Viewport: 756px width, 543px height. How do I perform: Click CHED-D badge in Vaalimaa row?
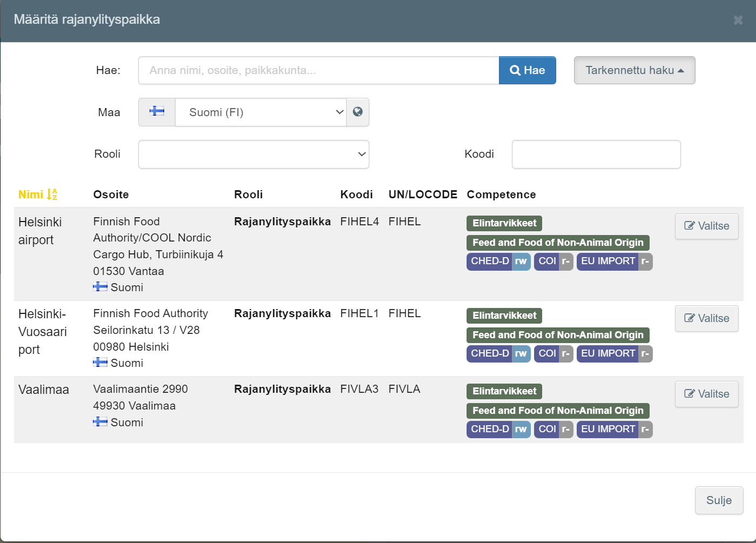(x=490, y=429)
